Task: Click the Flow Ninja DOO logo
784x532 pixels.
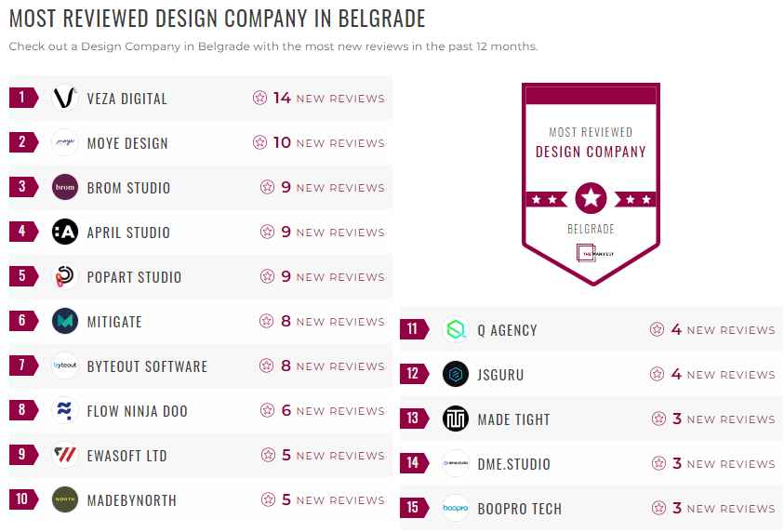Action: [x=65, y=411]
